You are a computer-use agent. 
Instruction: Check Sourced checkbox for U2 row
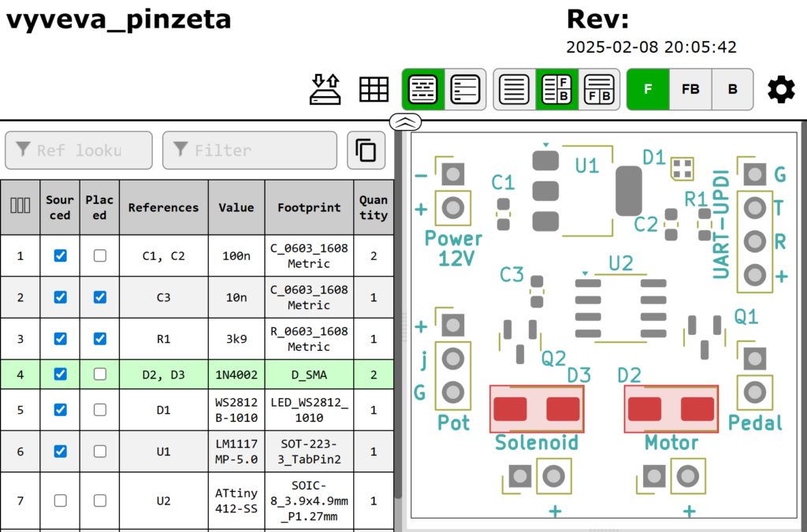click(x=60, y=500)
